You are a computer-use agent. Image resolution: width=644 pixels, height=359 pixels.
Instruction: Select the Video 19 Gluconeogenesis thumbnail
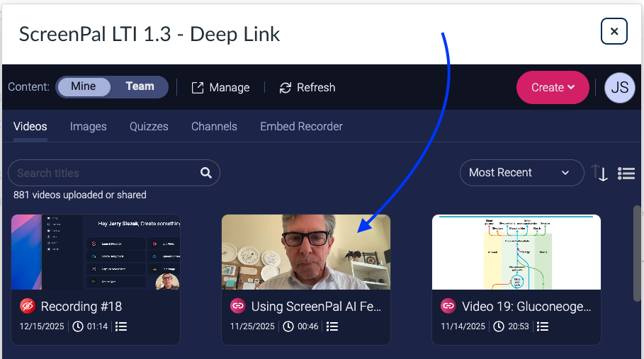click(x=516, y=252)
